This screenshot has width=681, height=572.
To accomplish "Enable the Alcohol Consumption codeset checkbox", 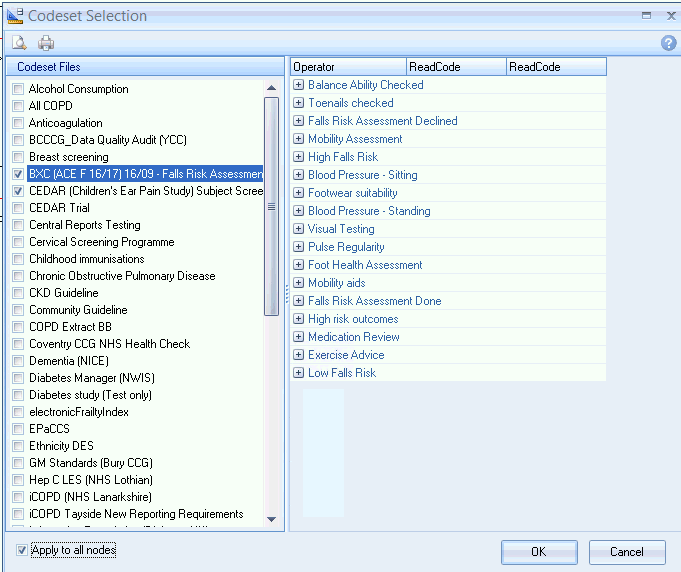I will (x=18, y=89).
